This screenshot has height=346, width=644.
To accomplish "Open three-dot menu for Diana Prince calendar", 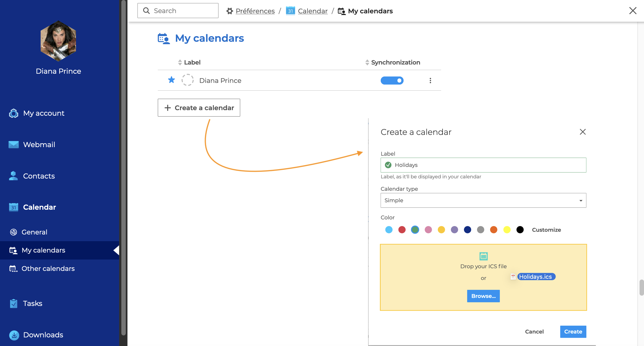I will pos(430,80).
